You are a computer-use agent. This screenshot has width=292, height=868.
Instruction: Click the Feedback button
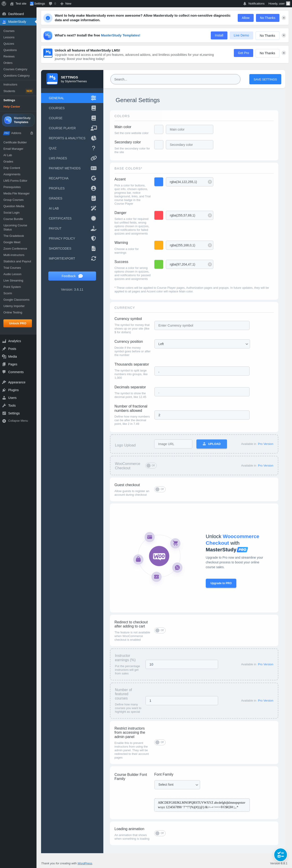pyautogui.click(x=72, y=276)
